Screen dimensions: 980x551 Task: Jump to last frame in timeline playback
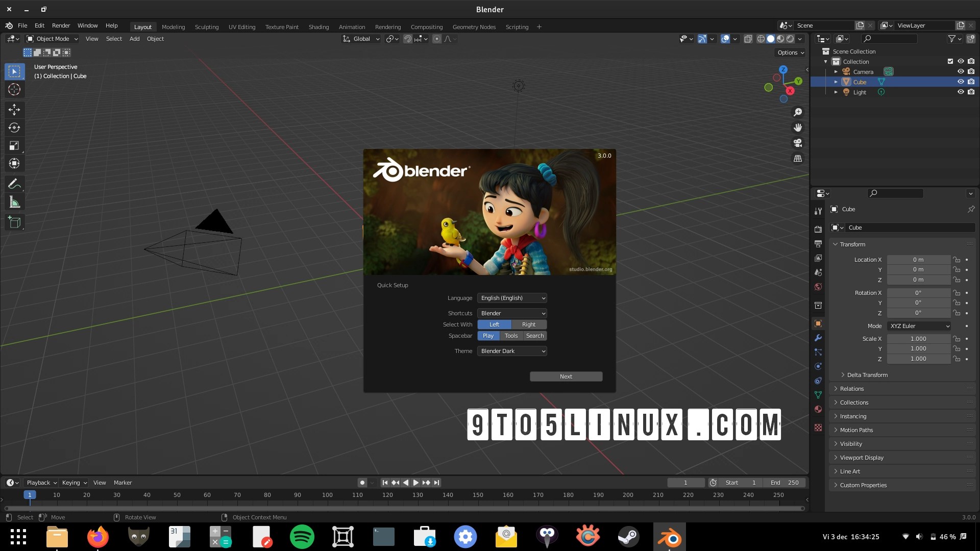[x=436, y=482]
